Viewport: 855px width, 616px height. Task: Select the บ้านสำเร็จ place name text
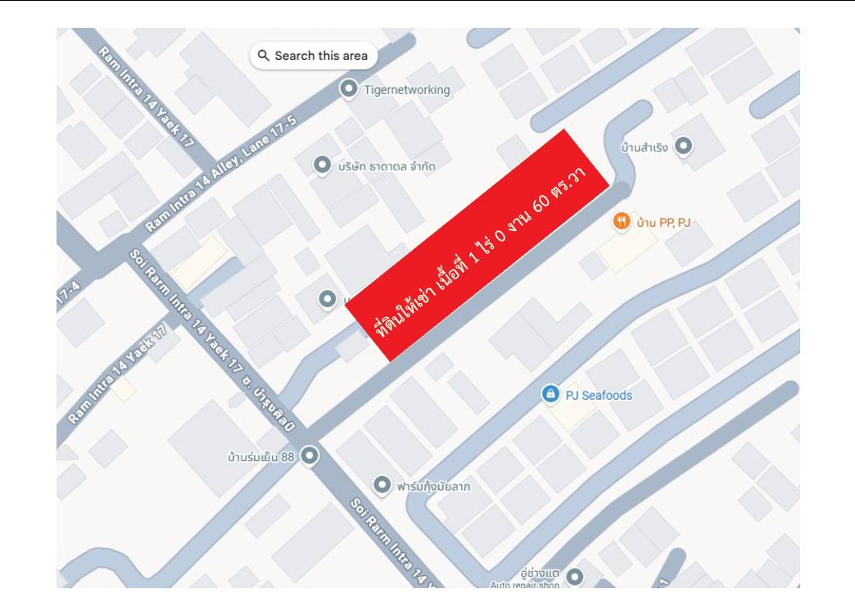pyautogui.click(x=644, y=148)
